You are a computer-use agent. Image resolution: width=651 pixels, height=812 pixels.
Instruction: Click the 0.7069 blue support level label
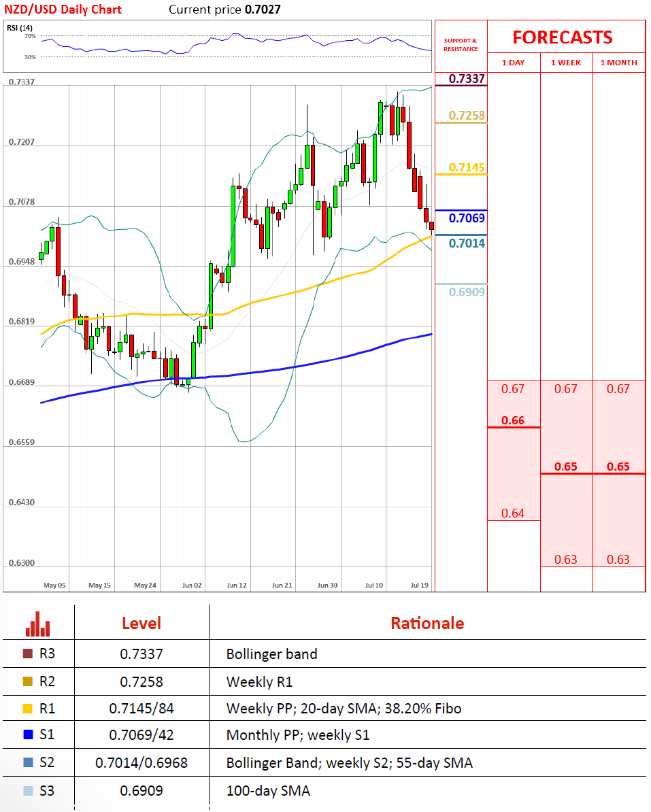click(467, 218)
